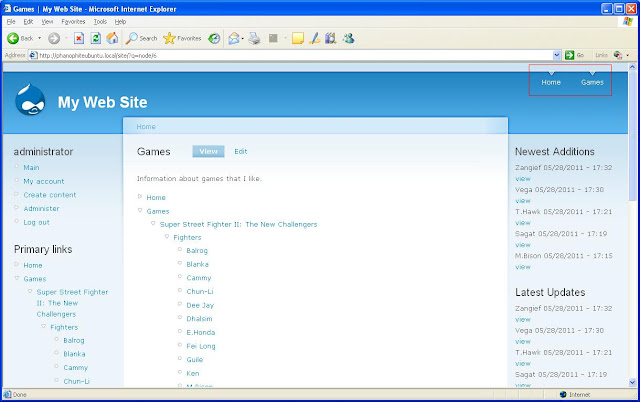This screenshot has height=402, width=640.
Task: Stop page loading with red X icon
Action: pos(79,38)
